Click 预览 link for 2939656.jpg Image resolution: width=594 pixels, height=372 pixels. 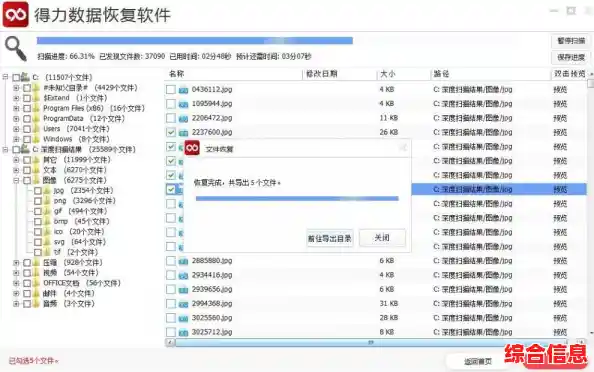coord(560,290)
